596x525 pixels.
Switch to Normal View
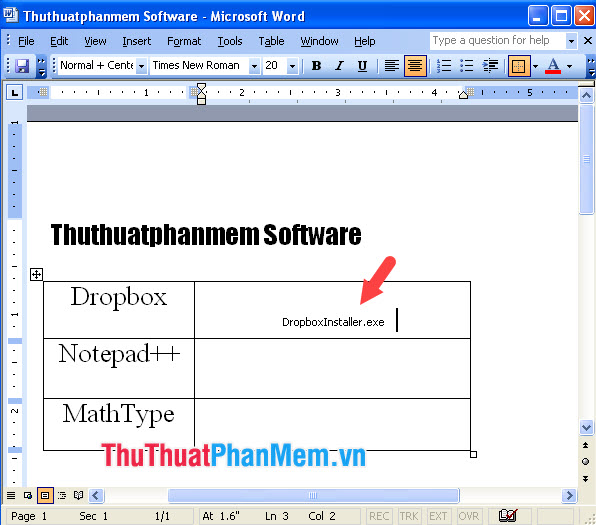(11, 495)
